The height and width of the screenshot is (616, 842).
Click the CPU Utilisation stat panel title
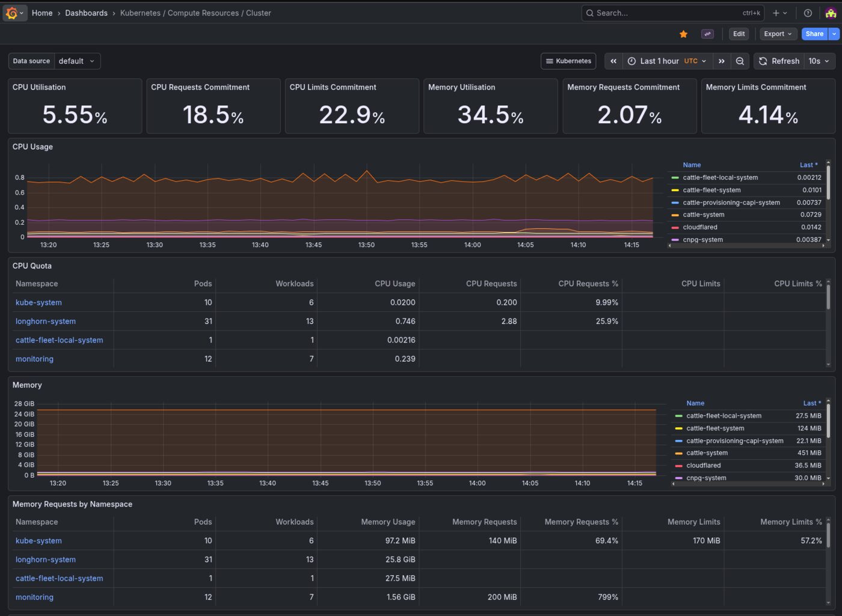click(x=39, y=87)
